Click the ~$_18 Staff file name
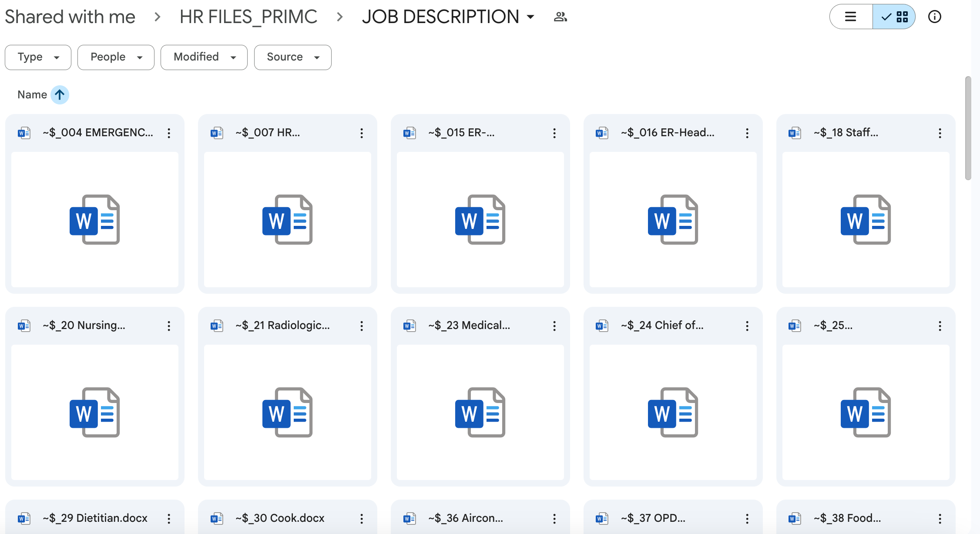980x534 pixels. [846, 133]
